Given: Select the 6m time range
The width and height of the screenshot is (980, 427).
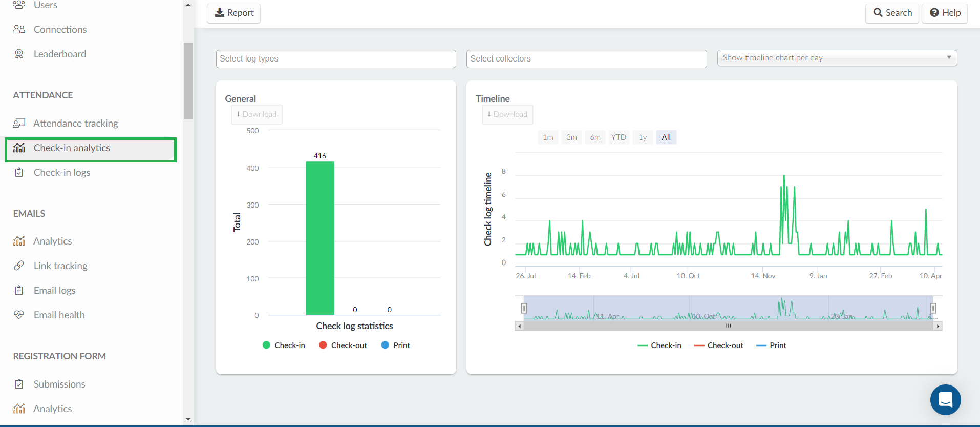Looking at the screenshot, I should pos(595,137).
